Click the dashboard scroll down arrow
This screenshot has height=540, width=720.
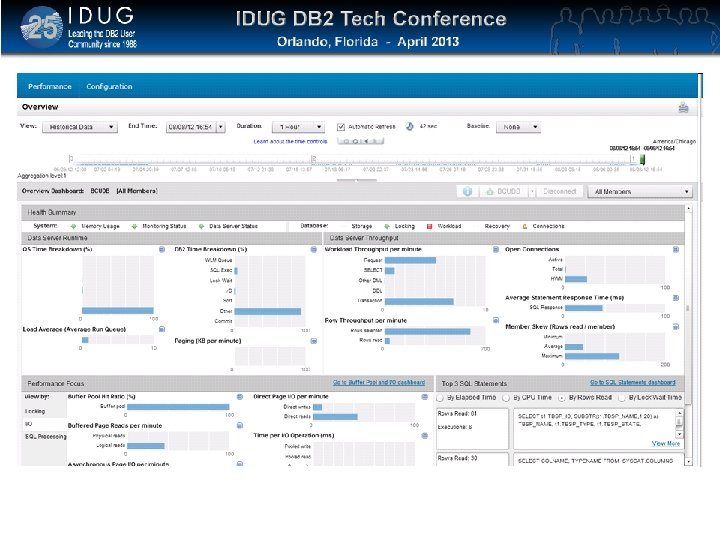tap(688, 462)
